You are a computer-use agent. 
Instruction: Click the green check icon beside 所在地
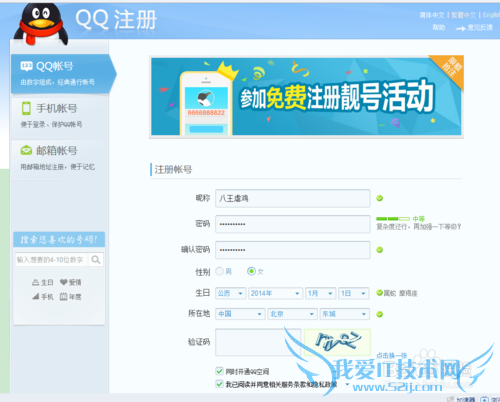[x=380, y=314]
